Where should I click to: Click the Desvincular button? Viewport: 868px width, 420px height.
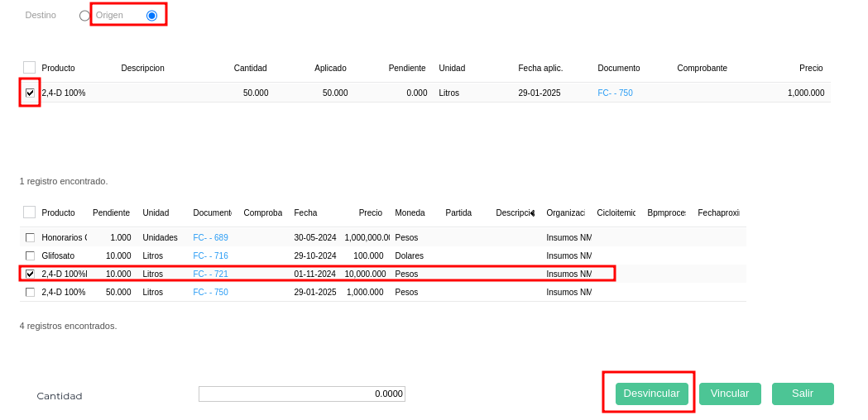(651, 394)
